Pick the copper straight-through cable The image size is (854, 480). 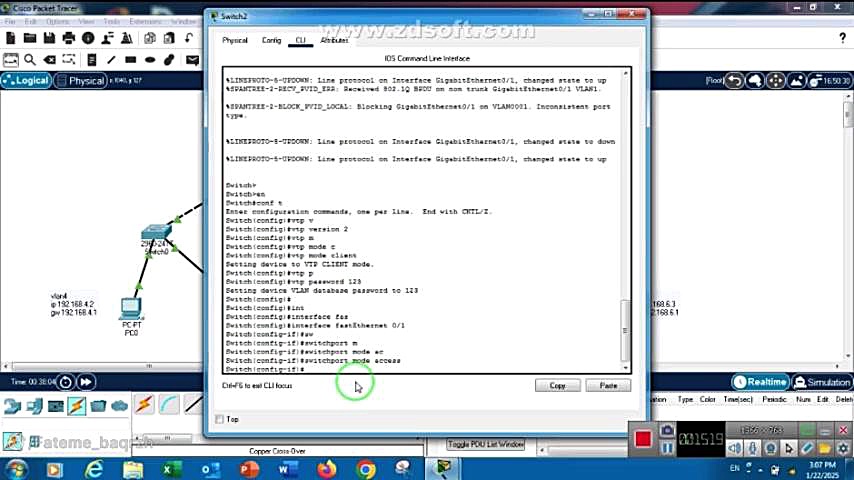193,404
